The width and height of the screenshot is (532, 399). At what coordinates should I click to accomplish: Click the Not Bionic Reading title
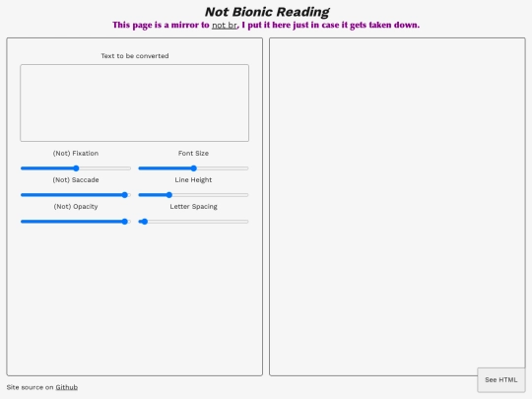[x=267, y=12]
